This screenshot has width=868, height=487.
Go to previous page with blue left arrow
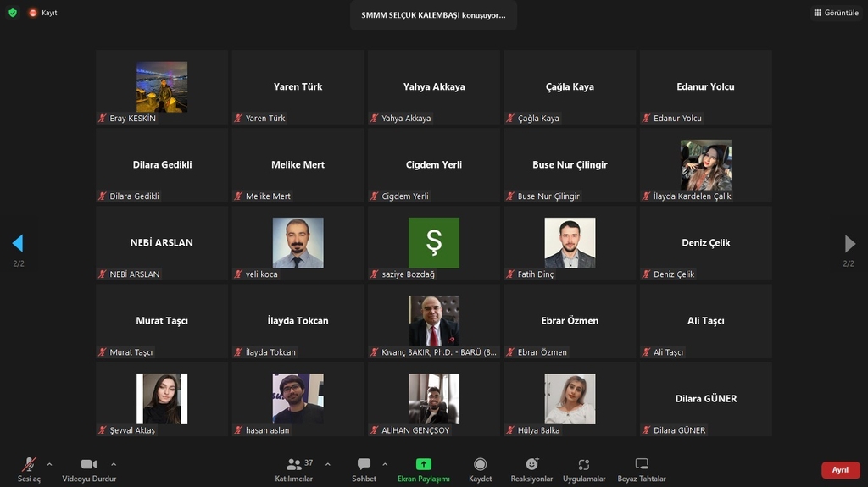point(18,243)
